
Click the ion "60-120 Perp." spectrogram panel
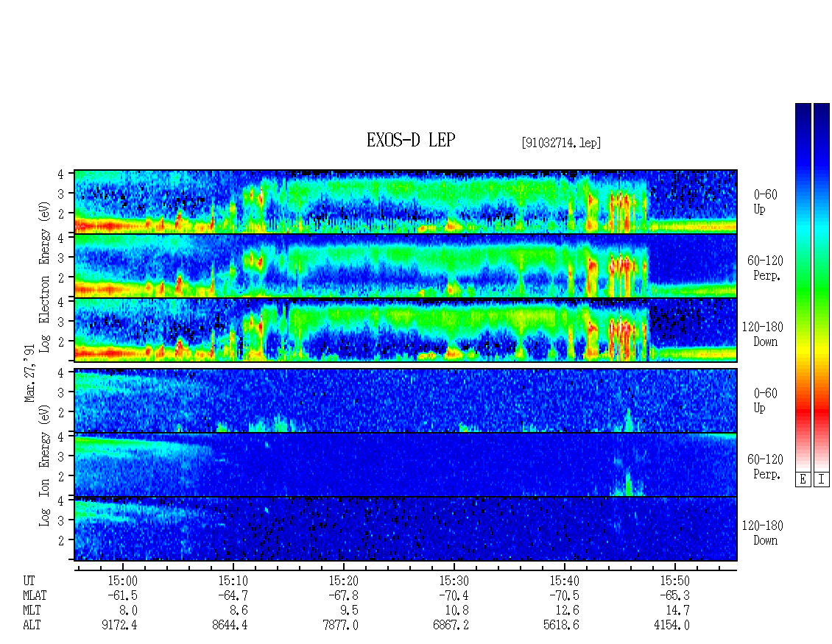(406, 464)
